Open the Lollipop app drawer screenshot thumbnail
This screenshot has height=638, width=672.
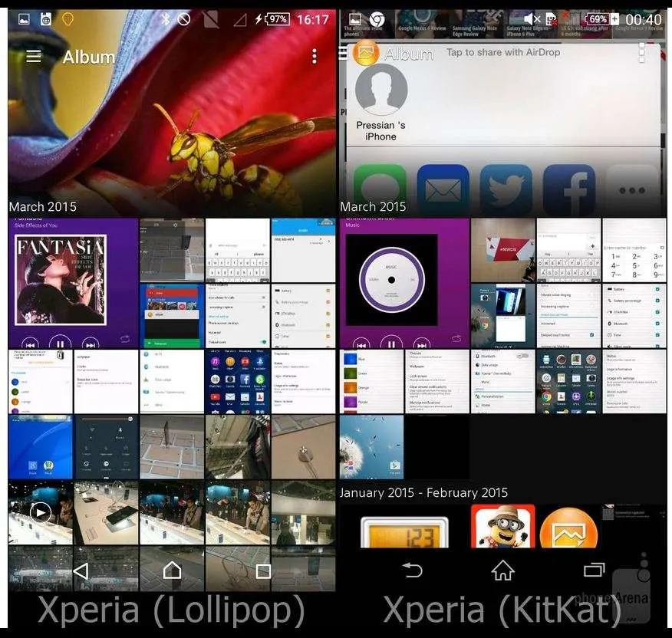(x=238, y=381)
